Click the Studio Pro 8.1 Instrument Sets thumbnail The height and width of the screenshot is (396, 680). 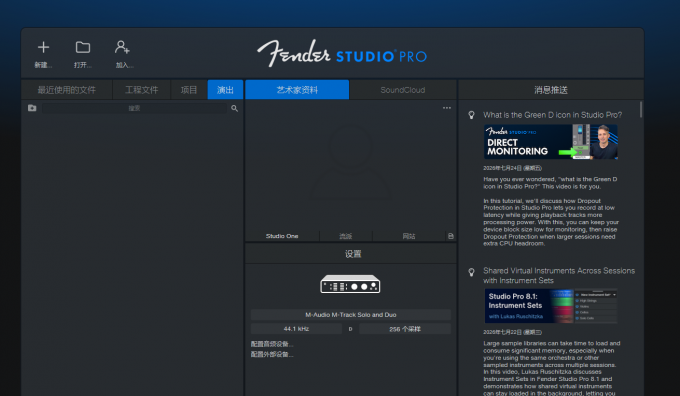coord(551,306)
